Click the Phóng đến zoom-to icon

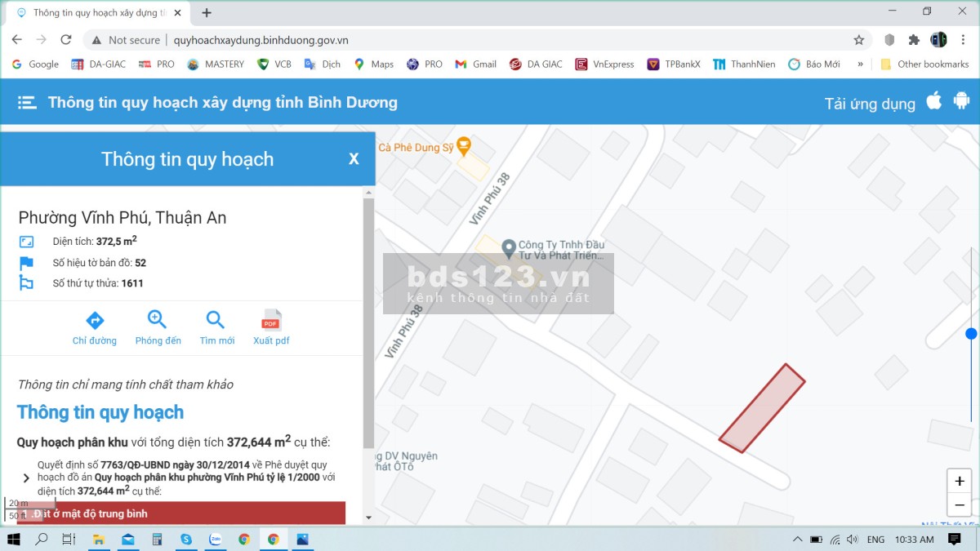(x=157, y=319)
